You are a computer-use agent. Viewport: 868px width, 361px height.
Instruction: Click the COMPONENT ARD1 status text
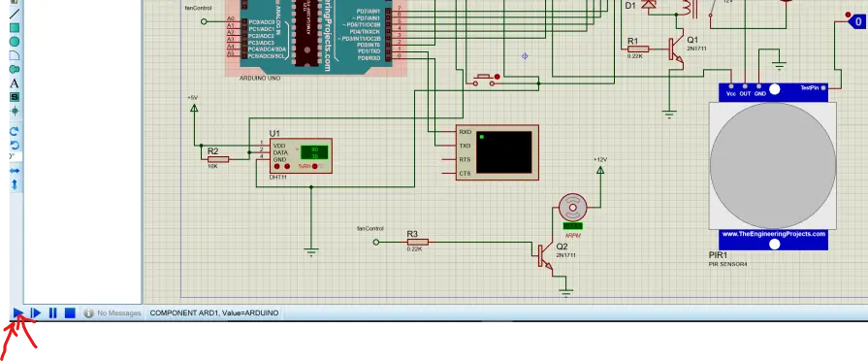tap(213, 312)
